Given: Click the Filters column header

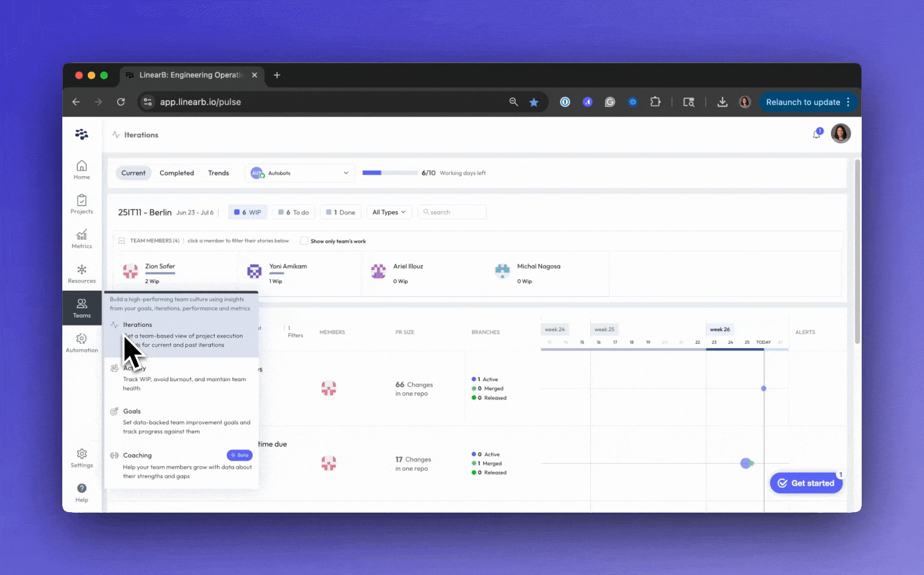Looking at the screenshot, I should tap(295, 332).
